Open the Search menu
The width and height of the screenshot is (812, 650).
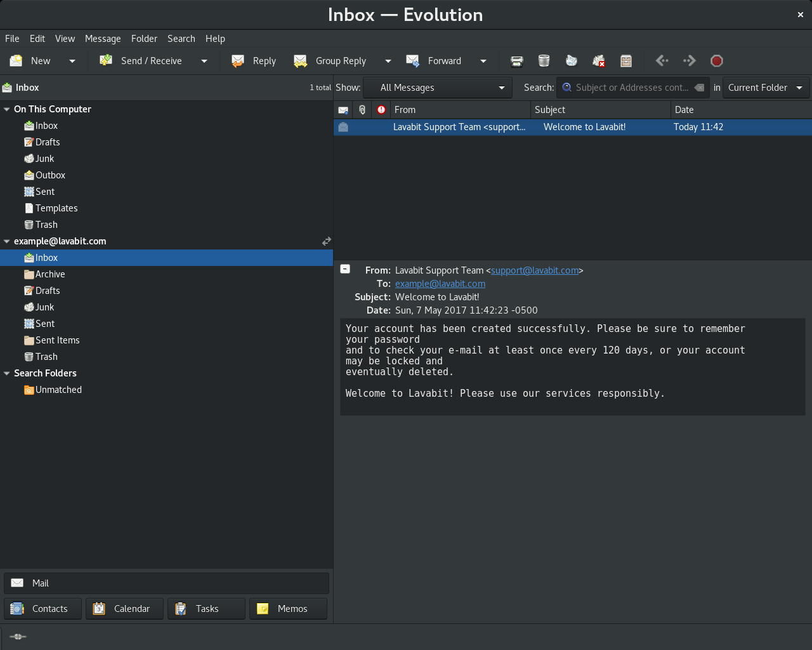pyautogui.click(x=181, y=39)
